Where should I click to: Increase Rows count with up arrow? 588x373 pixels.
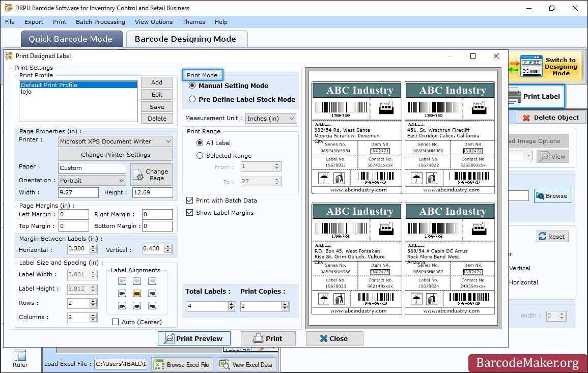[x=93, y=301]
